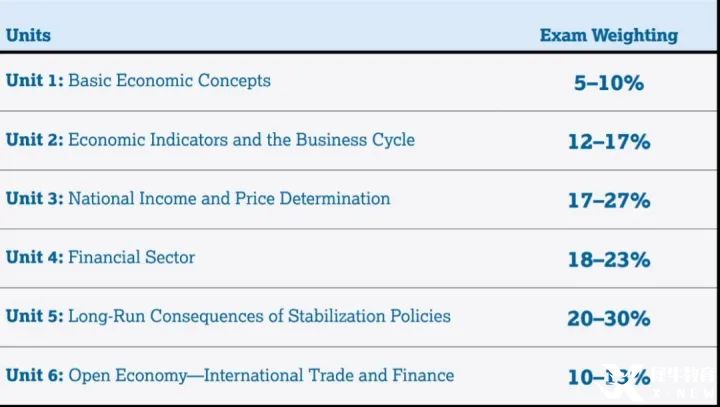Click the 5–10% weighting value
This screenshot has width=720, height=407.
(608, 83)
